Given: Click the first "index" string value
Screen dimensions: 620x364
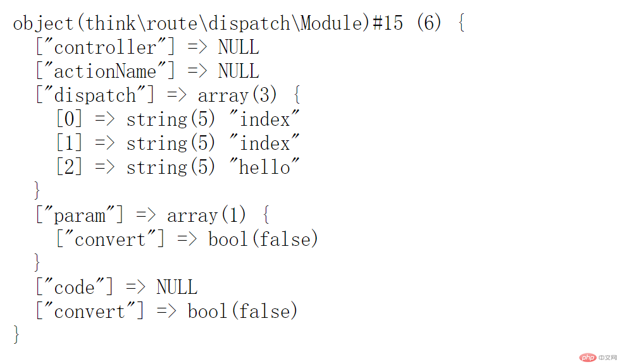Looking at the screenshot, I should (x=264, y=119).
